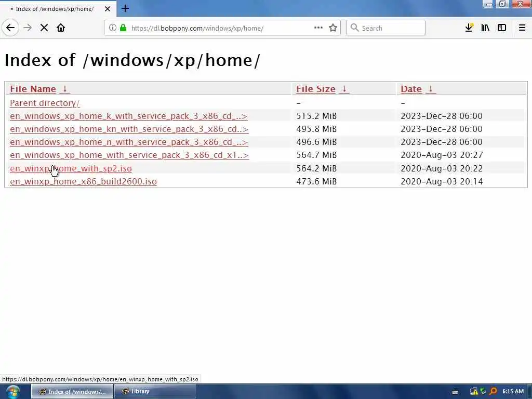Open the Downloads panel arrow
532x399 pixels.
[x=469, y=28]
